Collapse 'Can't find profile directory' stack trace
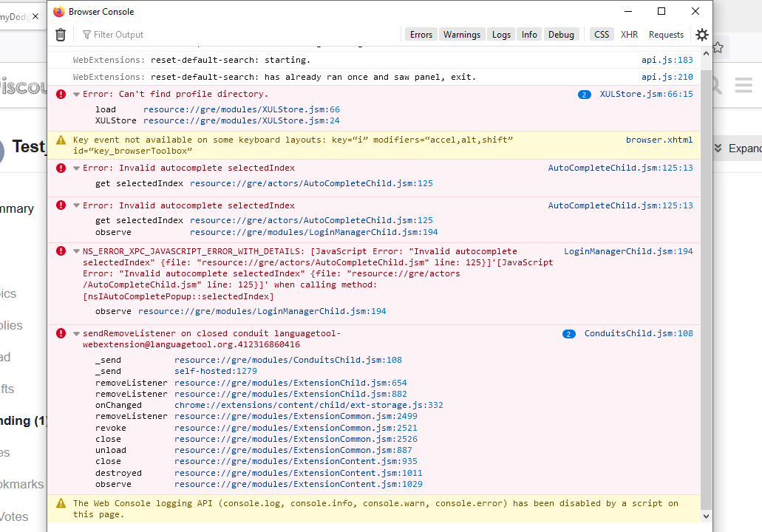 click(x=76, y=95)
